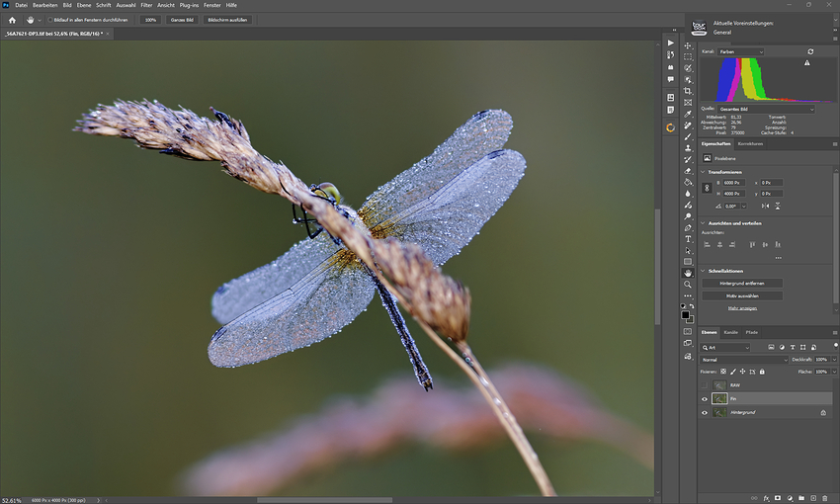Open the blend mode 'Normal' dropdown
Viewport: 840px width, 504px height.
coord(744,360)
